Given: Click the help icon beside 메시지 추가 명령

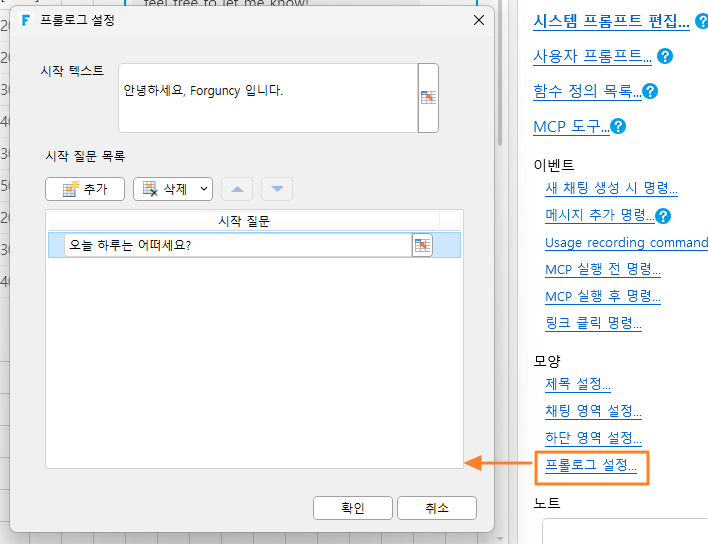Looking at the screenshot, I should click(x=662, y=216).
